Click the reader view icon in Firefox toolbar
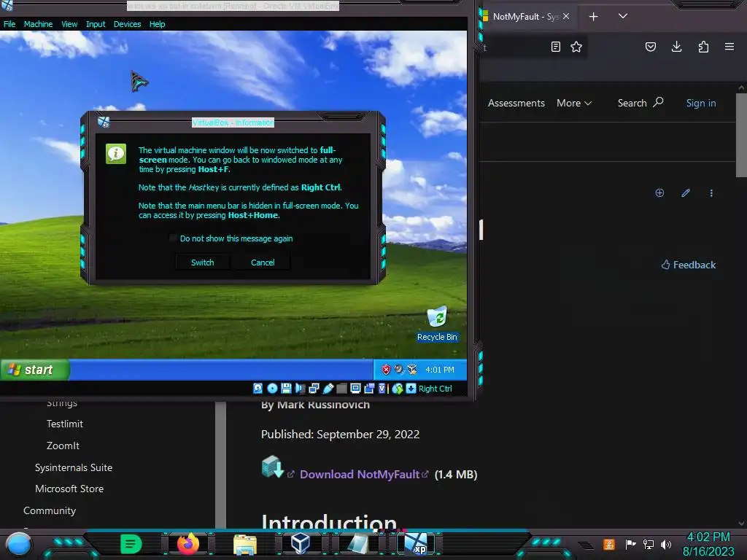Viewport: 747px width, 560px height. (555, 47)
